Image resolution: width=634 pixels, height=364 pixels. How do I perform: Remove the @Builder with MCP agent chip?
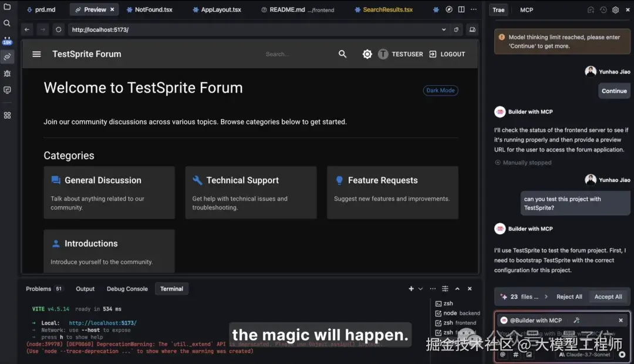point(620,321)
